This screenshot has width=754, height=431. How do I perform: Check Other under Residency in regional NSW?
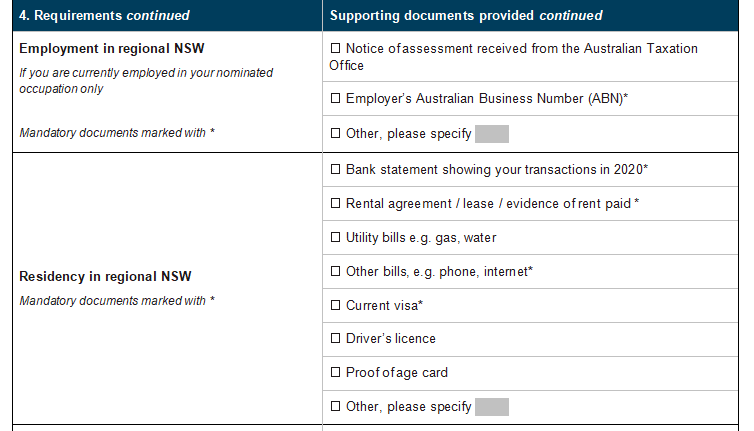coord(336,406)
